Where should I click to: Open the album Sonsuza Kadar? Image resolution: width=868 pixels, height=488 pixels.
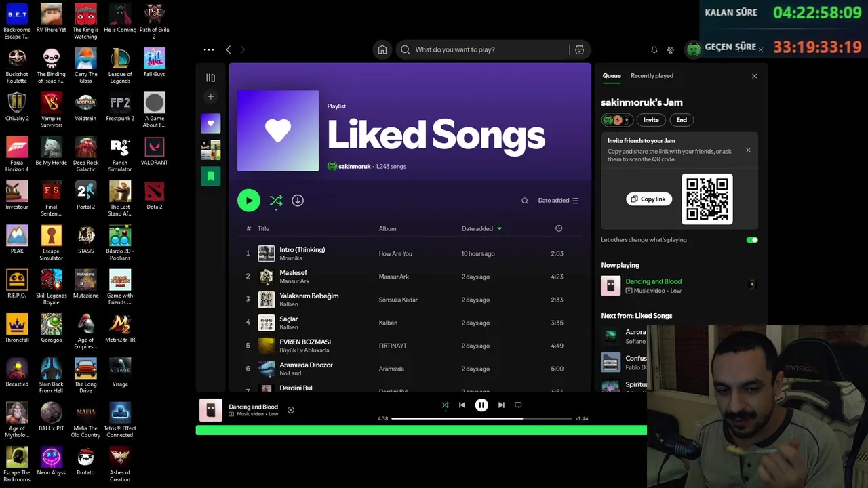tap(398, 300)
